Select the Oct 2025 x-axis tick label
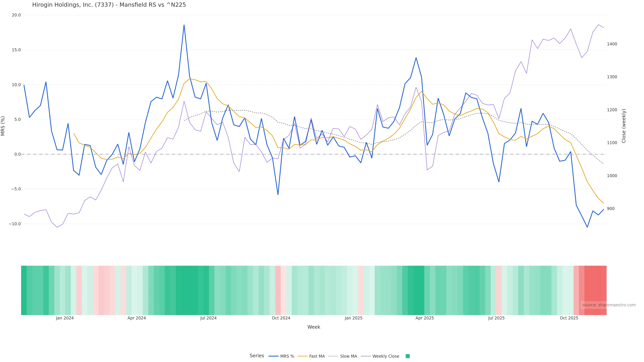The width and height of the screenshot is (644, 362). click(569, 318)
